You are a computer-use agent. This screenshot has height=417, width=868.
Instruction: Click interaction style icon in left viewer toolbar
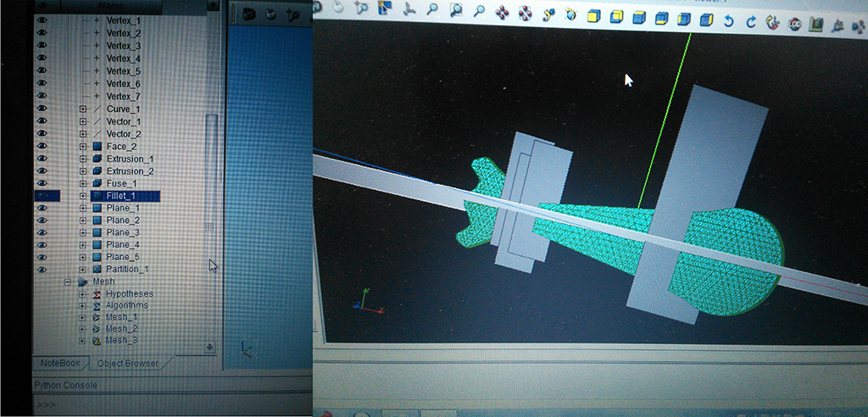pos(270,14)
